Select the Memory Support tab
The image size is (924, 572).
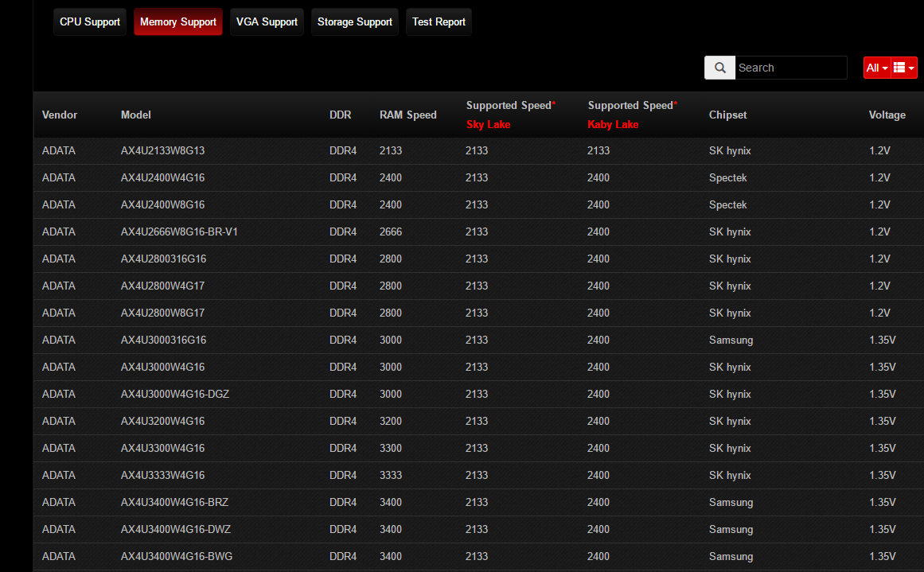tap(178, 21)
